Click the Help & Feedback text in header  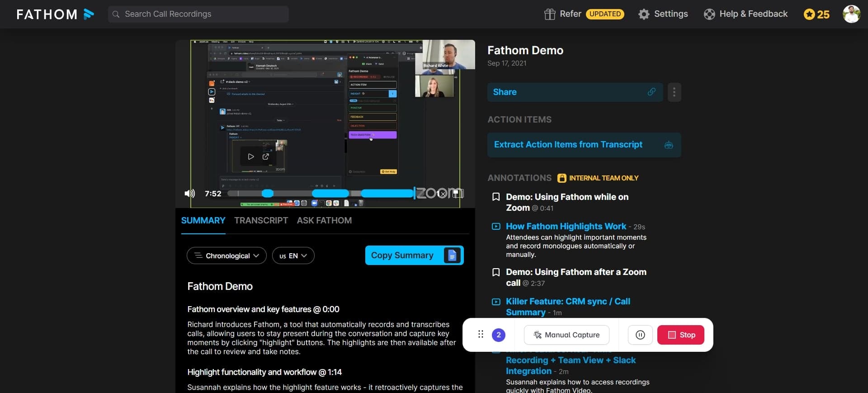tap(753, 14)
